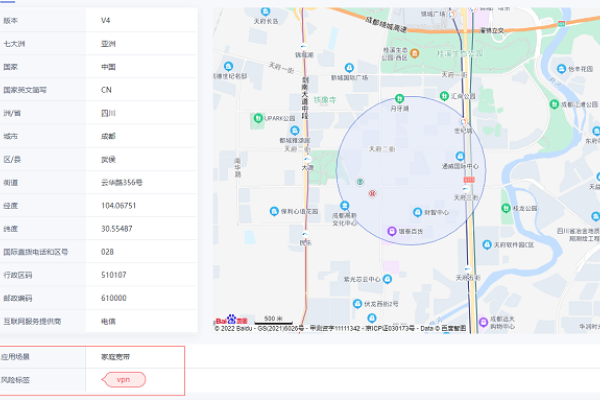Image resolution: width=600 pixels, height=400 pixels.
Task: Click the 怡丰花园 blue marker
Action: 561,69
